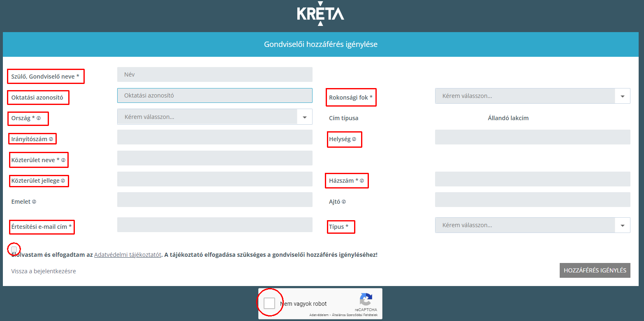Open reCAPTCHA Adatvédelem link
This screenshot has height=321, width=644.
tap(319, 315)
